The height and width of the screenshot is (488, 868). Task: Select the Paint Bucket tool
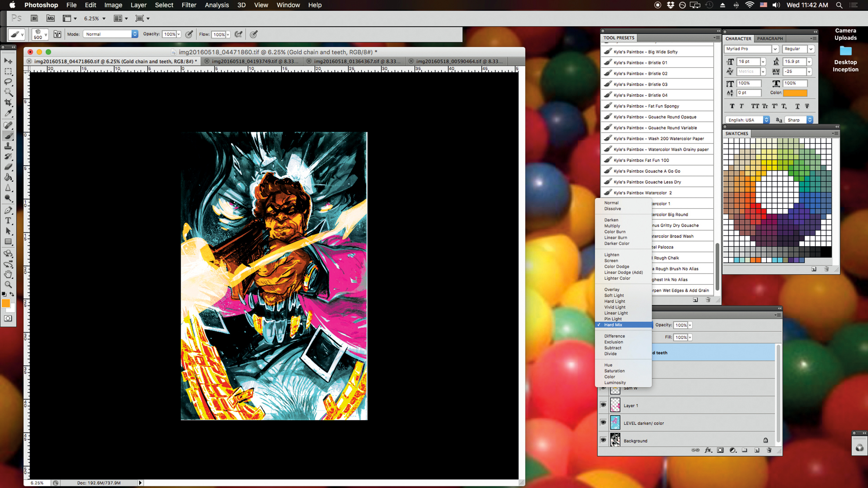click(8, 177)
